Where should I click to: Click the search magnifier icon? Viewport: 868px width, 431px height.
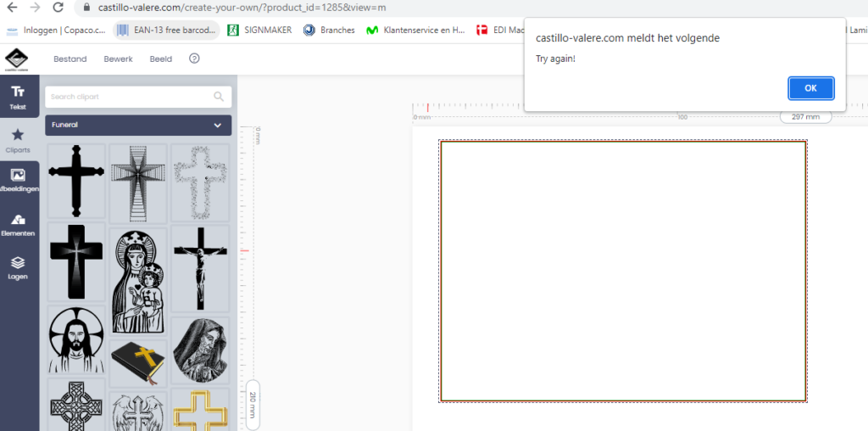pyautogui.click(x=219, y=97)
